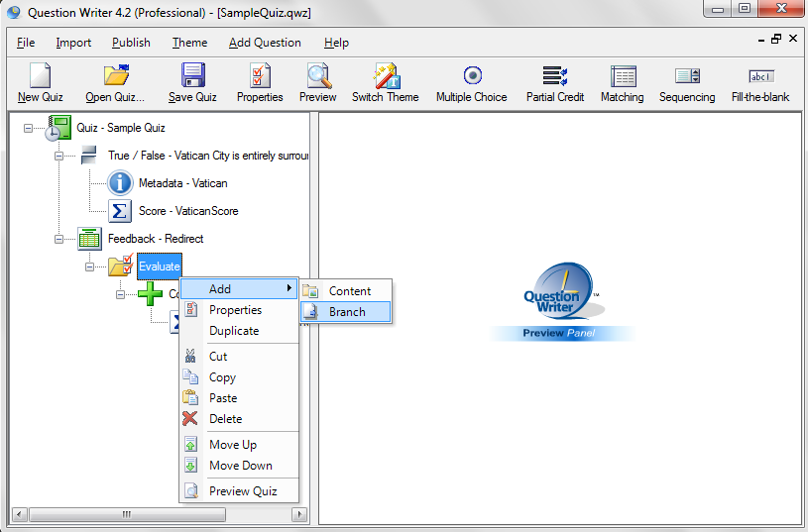The image size is (808, 532).
Task: Choose Preview Quiz in context menu
Action: (x=240, y=490)
